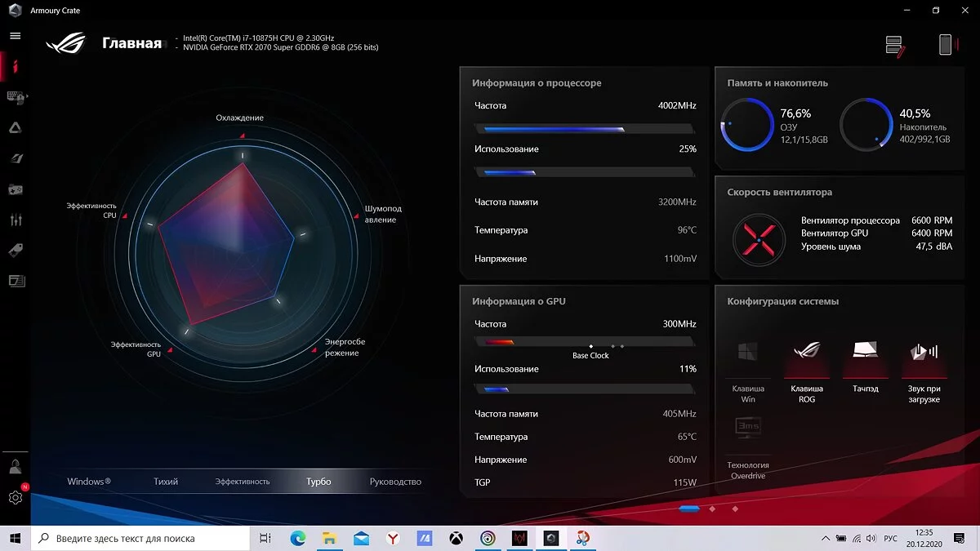This screenshot has height=551, width=980.
Task: Click the phone device icon at top right
Action: point(945,45)
